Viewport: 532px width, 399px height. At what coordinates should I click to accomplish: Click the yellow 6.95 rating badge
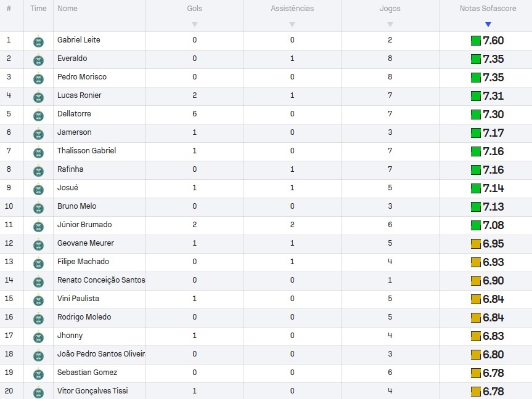487,244
